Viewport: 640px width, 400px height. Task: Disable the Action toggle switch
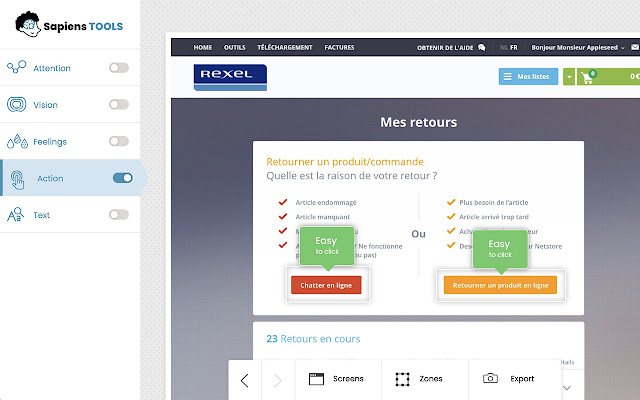click(123, 178)
